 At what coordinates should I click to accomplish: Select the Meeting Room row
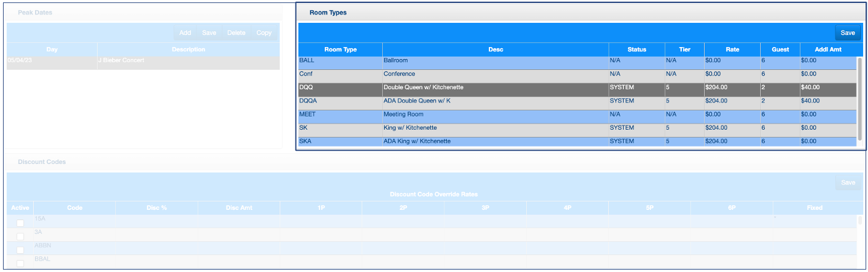point(494,115)
